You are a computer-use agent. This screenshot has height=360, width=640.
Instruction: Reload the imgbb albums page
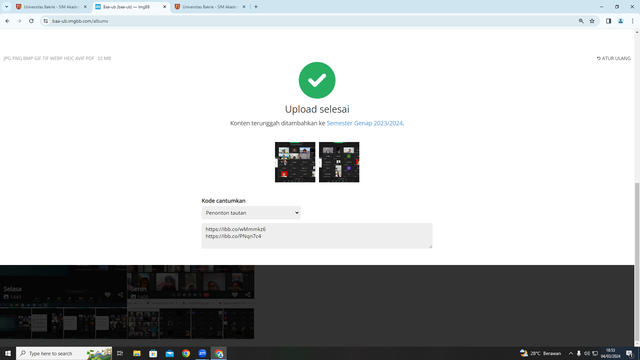(x=31, y=21)
